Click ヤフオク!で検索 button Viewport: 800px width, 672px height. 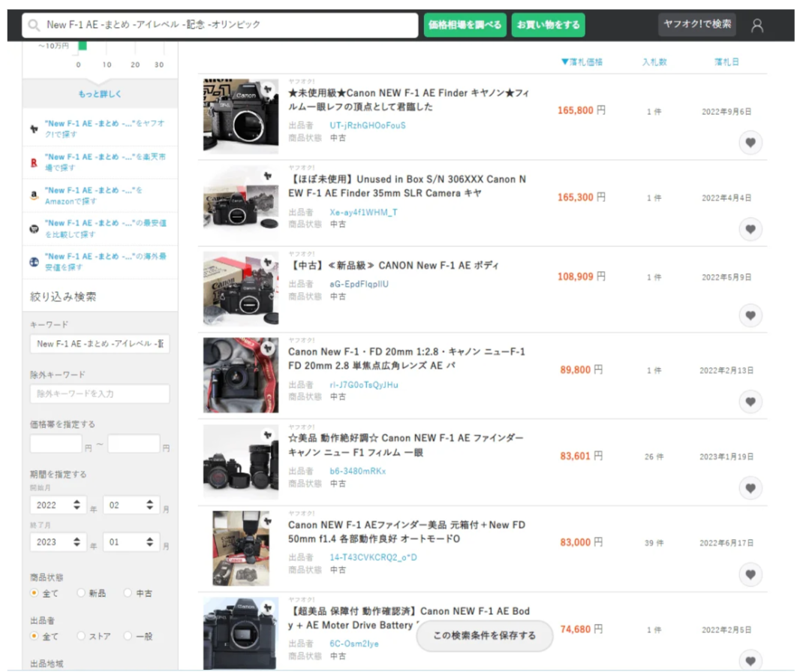pyautogui.click(x=697, y=24)
